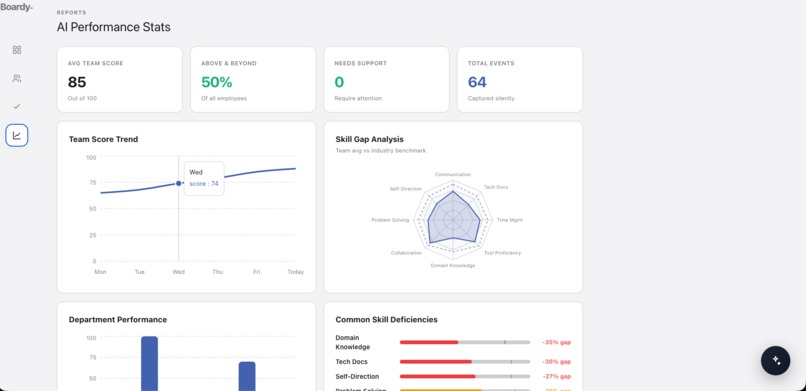Image resolution: width=806 pixels, height=391 pixels.
Task: Click the Tech Docs deficiency progress bar
Action: tap(465, 362)
